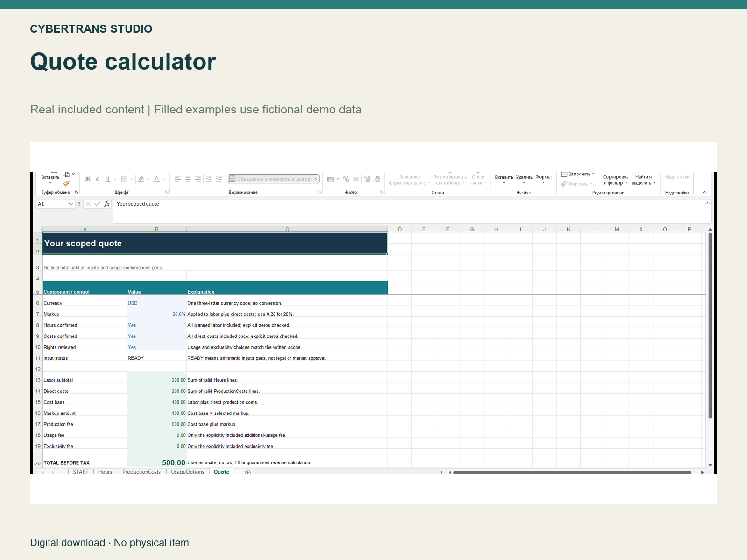Collapse the ribbon with the chevron
Image resolution: width=747 pixels, height=560 pixels.
tap(705, 192)
